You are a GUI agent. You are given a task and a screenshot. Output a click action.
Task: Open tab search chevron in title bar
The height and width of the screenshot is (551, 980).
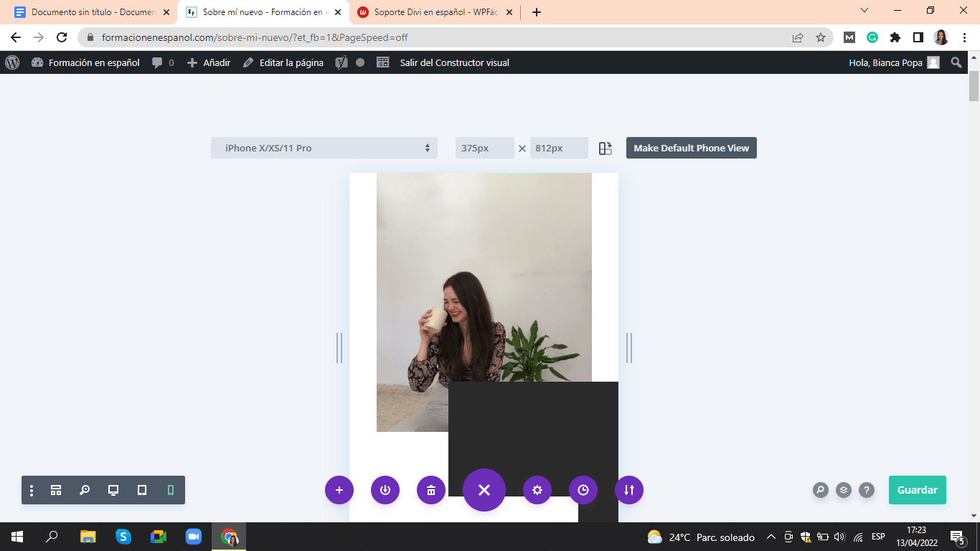pos(864,10)
